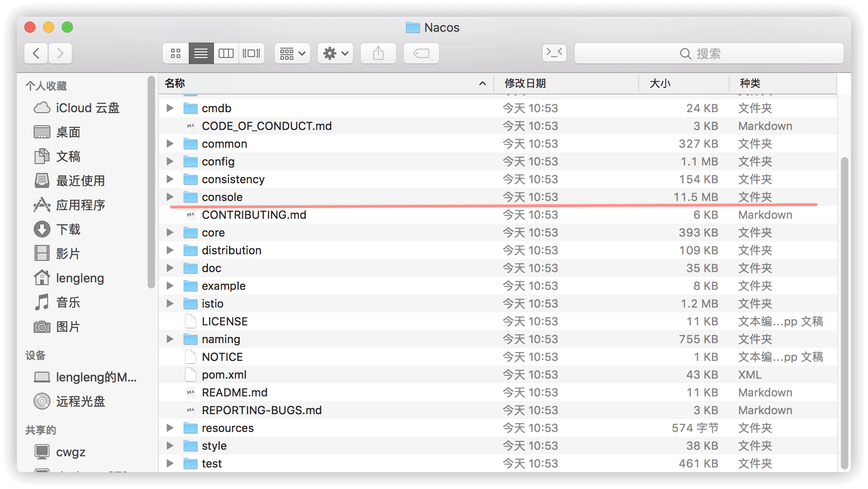Click the 574 字节 size of resources
The image size is (868, 489).
pos(695,428)
